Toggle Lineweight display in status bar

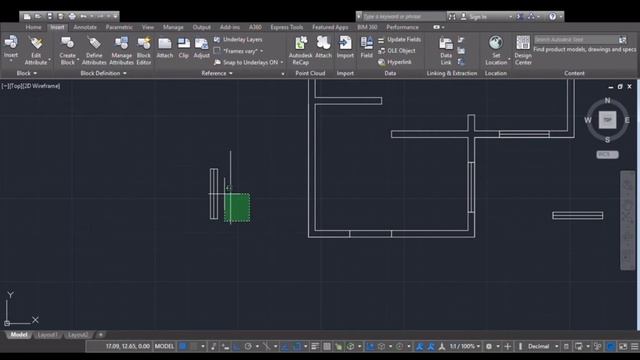(315, 347)
